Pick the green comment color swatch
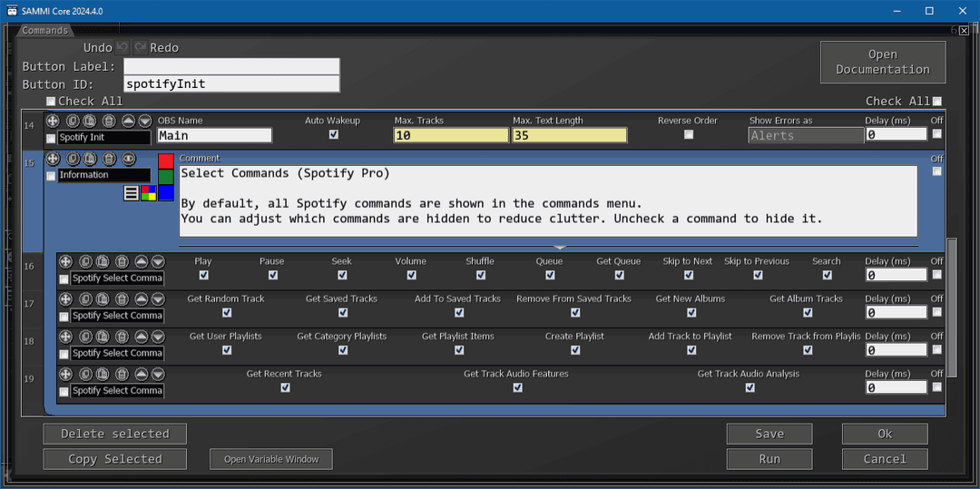The image size is (980, 489). (166, 177)
